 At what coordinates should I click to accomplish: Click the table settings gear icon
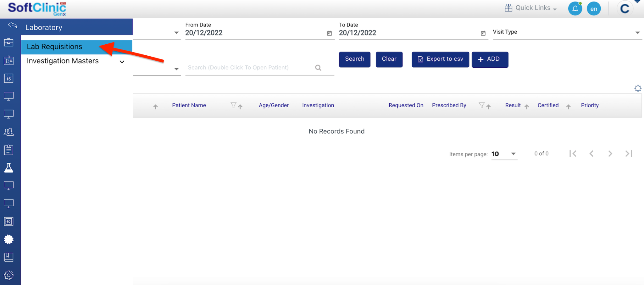tap(637, 88)
